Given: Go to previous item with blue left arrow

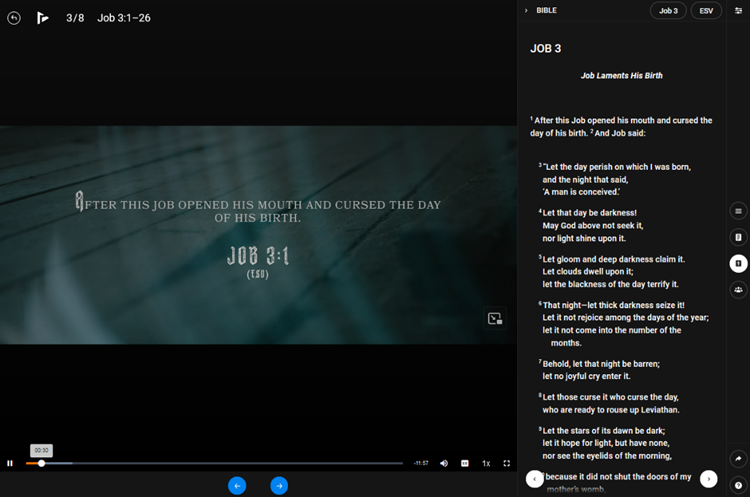Looking at the screenshot, I should pos(237,486).
